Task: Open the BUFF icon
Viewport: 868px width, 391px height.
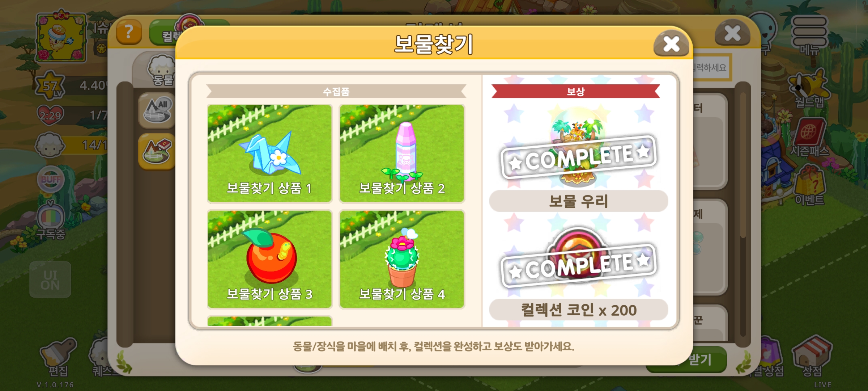Action: 51,180
